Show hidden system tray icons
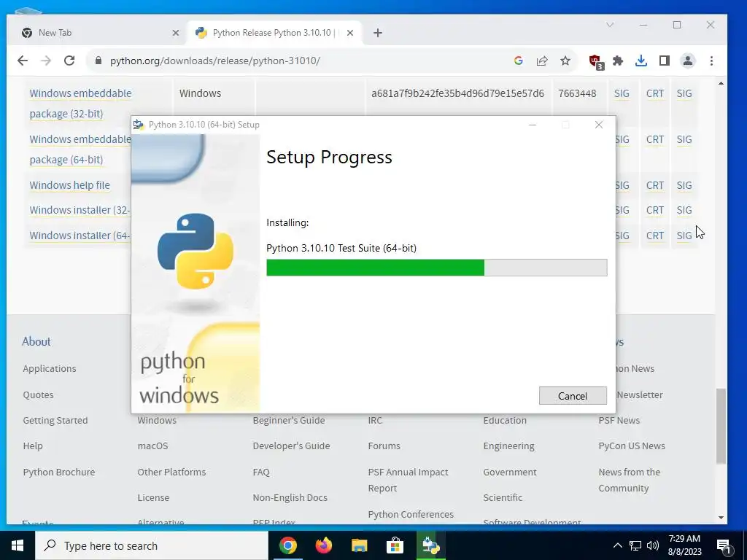 (x=617, y=545)
